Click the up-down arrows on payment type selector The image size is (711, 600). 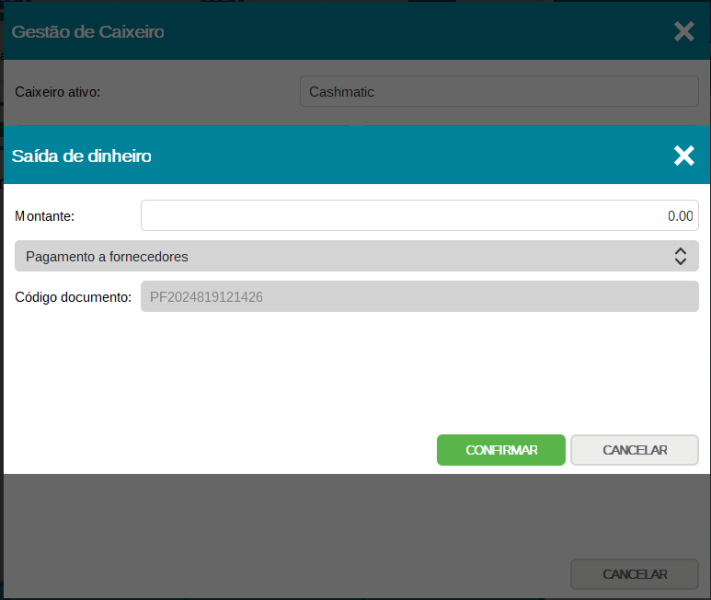coord(680,256)
